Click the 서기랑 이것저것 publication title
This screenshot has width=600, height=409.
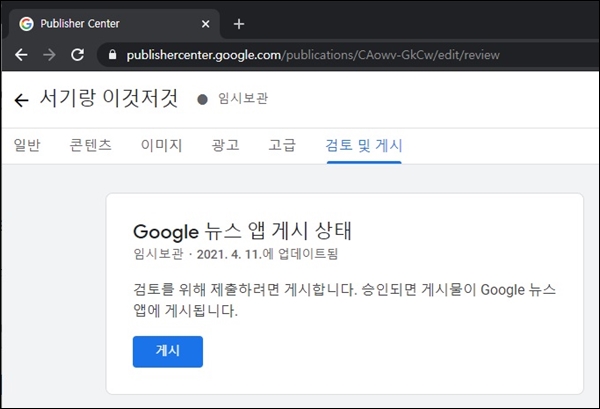pyautogui.click(x=109, y=98)
